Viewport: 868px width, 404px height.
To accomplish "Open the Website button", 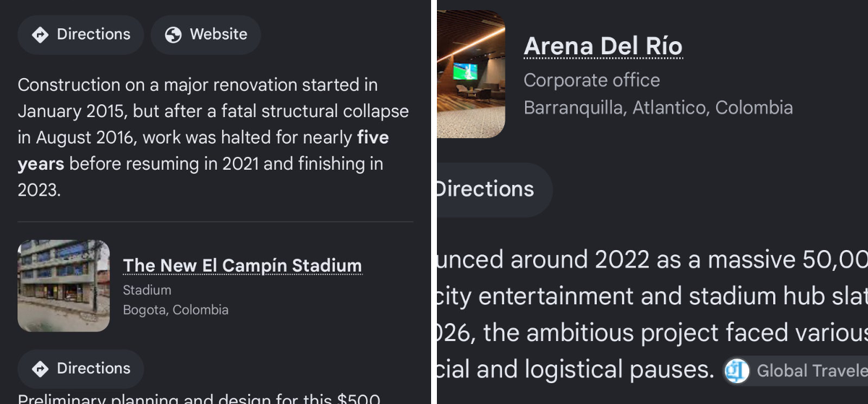I will pyautogui.click(x=205, y=35).
